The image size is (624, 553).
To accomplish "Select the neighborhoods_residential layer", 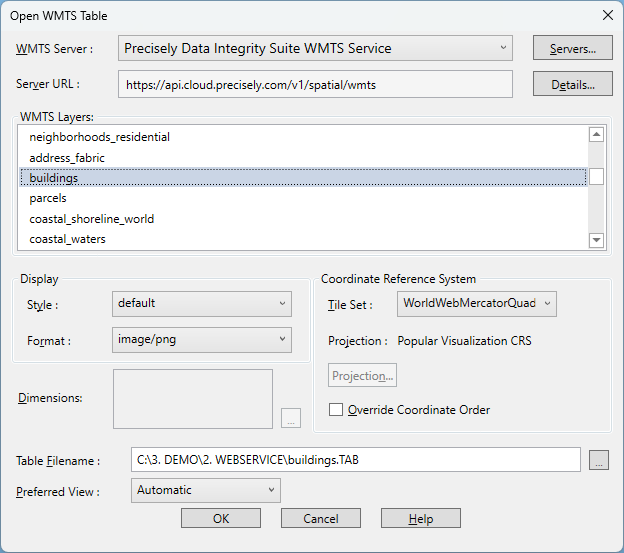I will pyautogui.click(x=100, y=136).
